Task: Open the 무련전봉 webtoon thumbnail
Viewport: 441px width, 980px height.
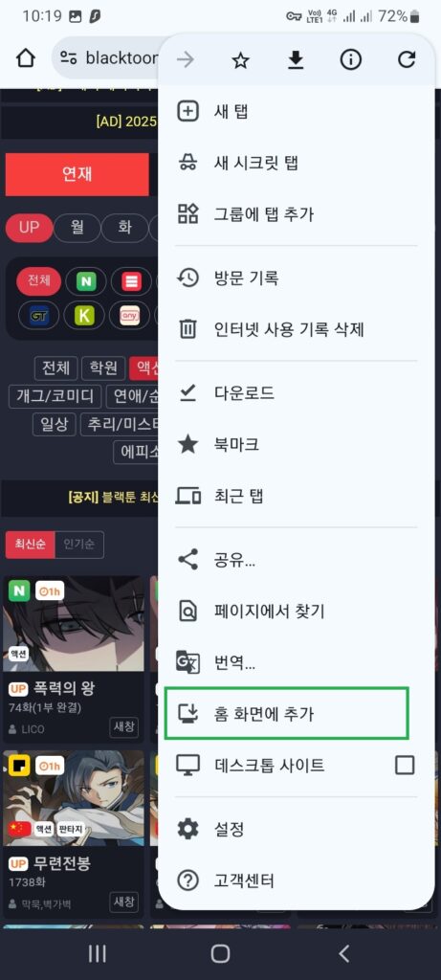Action: click(73, 798)
